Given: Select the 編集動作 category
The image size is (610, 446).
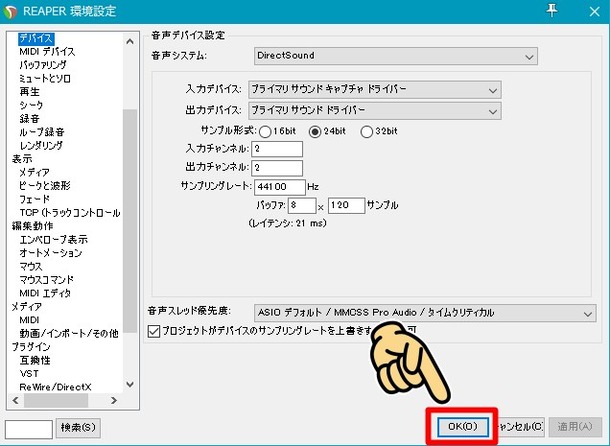Looking at the screenshot, I should 32,226.
